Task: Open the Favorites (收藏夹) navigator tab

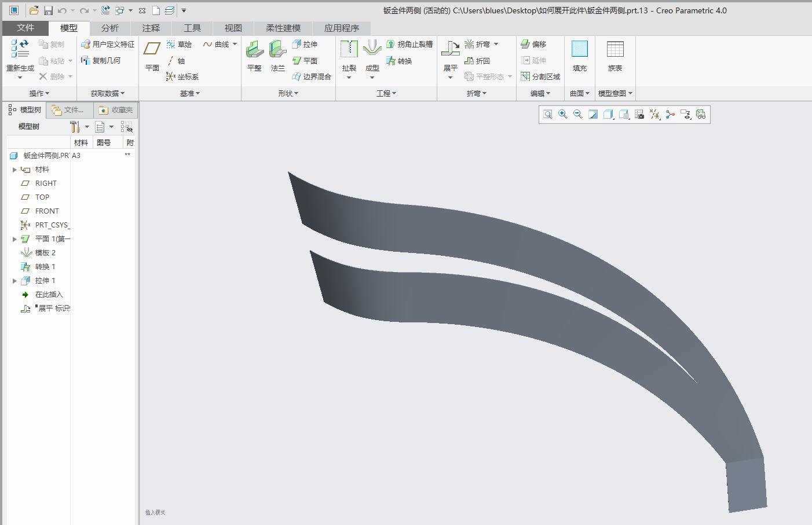Action: point(115,110)
